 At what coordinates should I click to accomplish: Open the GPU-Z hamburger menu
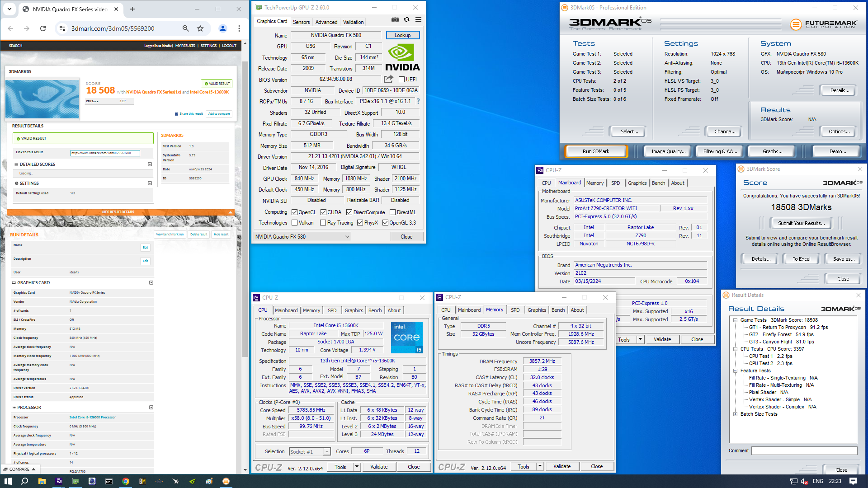tap(419, 19)
